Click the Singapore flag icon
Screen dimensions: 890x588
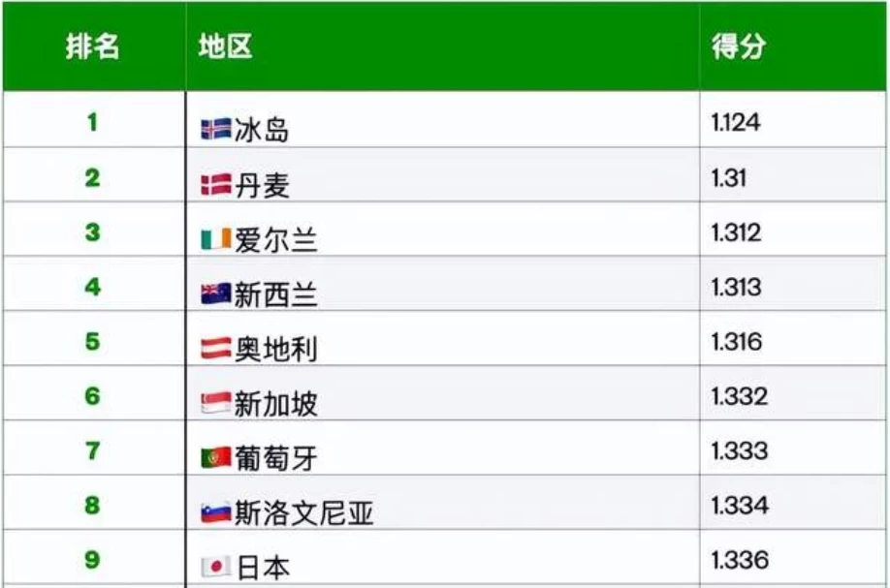(x=216, y=403)
